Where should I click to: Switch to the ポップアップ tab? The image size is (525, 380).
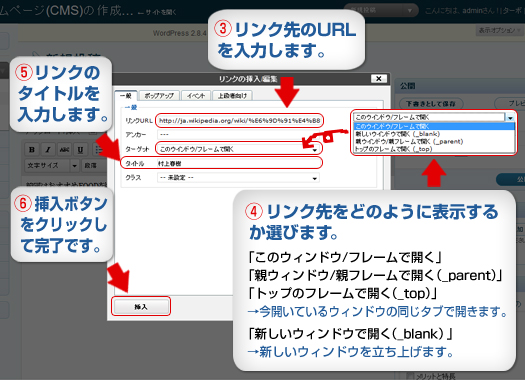tap(159, 96)
